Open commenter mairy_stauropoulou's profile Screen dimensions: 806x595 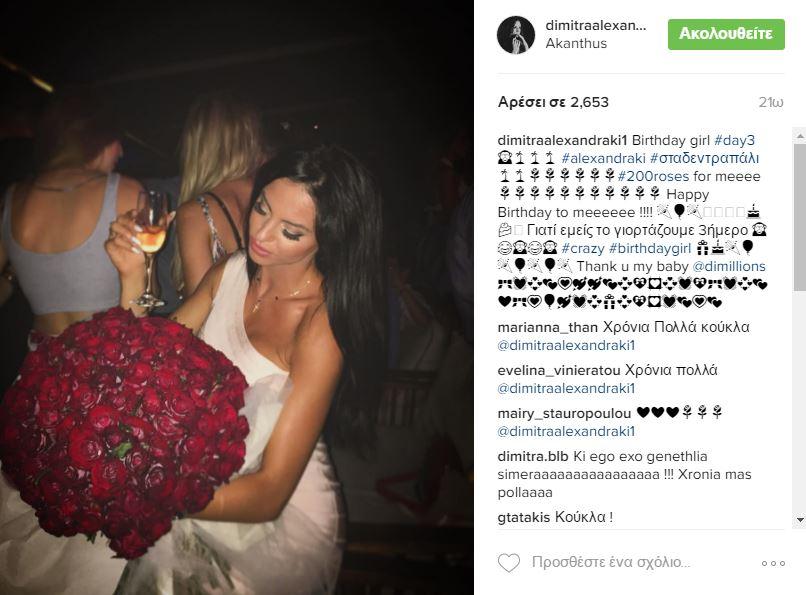point(564,414)
